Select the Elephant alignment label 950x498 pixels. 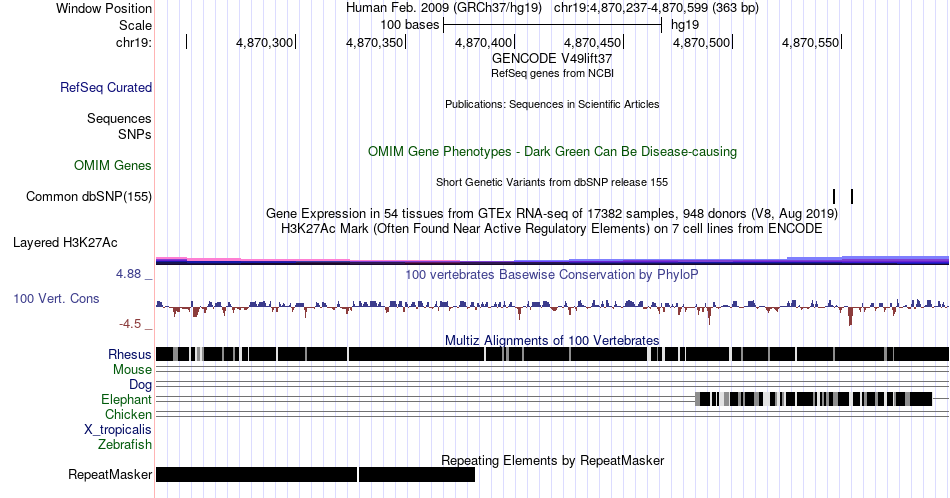point(127,400)
